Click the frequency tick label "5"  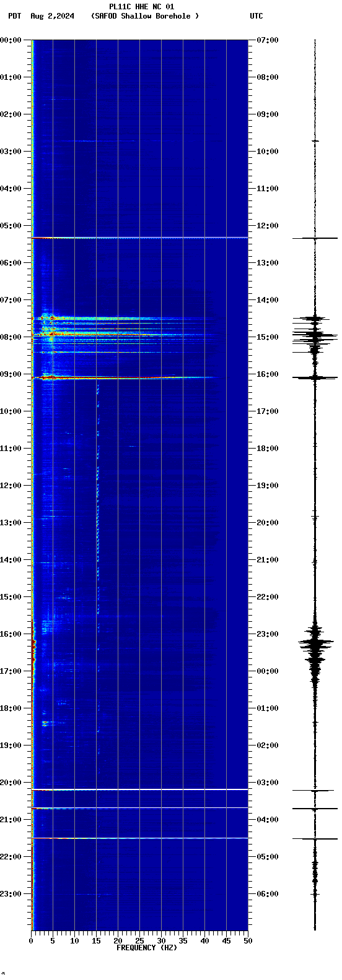tap(53, 941)
